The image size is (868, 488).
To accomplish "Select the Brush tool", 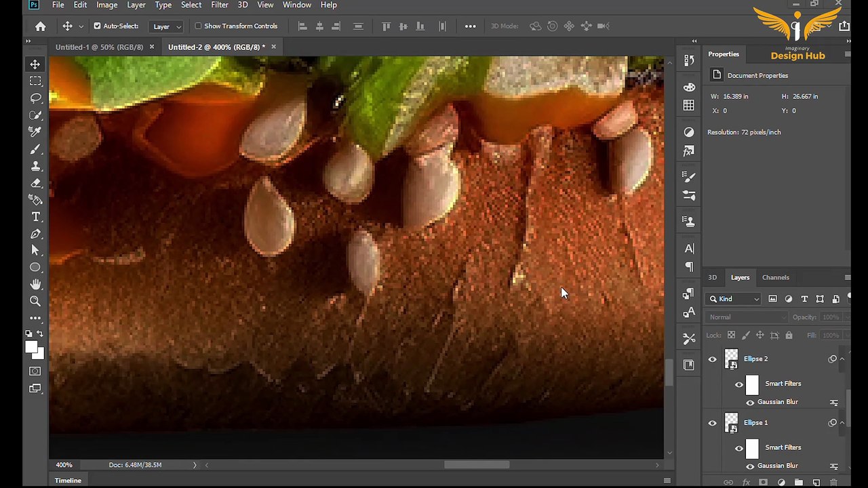I will point(35,149).
